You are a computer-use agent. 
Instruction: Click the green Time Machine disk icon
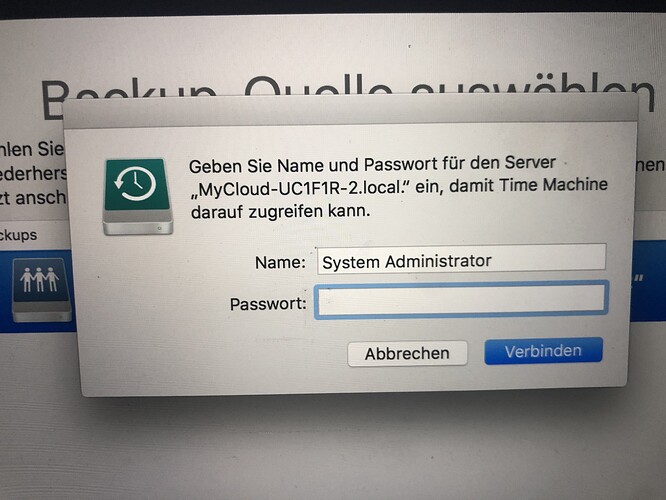coord(138,196)
